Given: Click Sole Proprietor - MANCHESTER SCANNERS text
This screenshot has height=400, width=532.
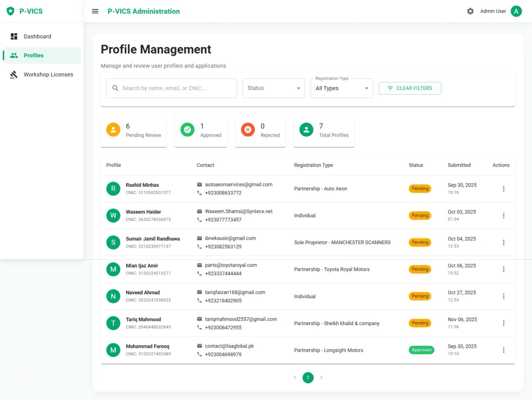Looking at the screenshot, I should pos(342,243).
